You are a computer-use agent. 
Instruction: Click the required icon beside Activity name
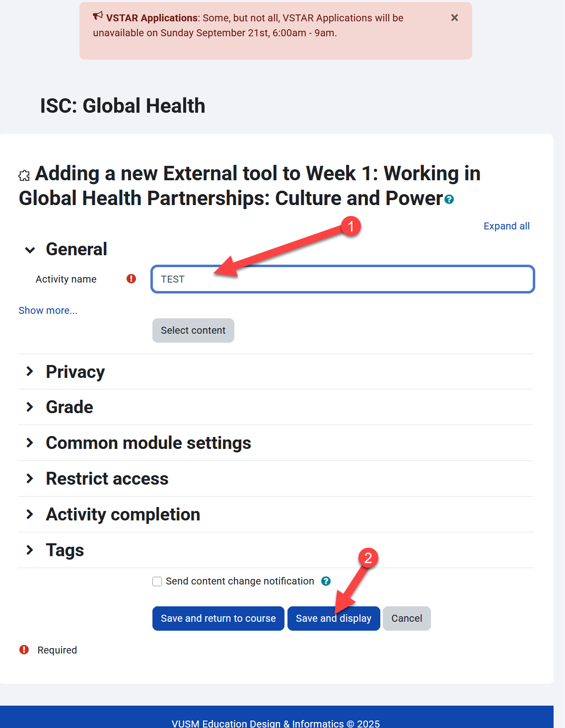tap(131, 279)
